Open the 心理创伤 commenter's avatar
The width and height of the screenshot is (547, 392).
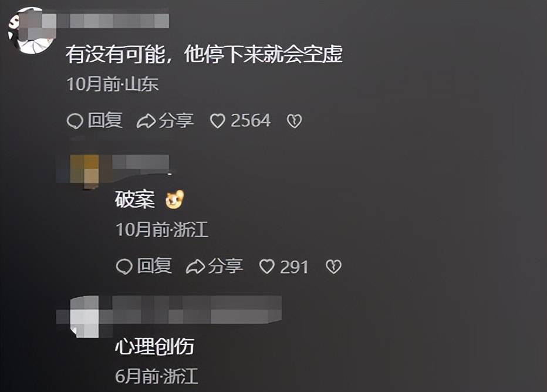click(85, 317)
